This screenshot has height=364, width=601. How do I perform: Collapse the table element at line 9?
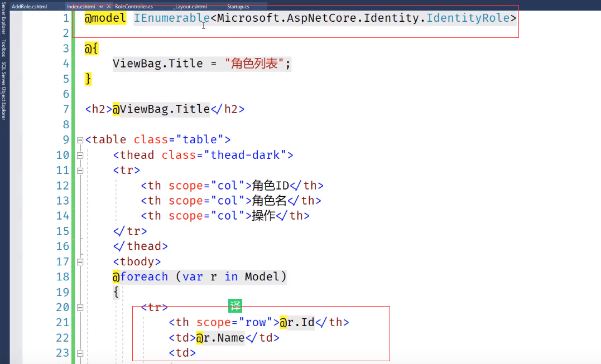pyautogui.click(x=80, y=140)
